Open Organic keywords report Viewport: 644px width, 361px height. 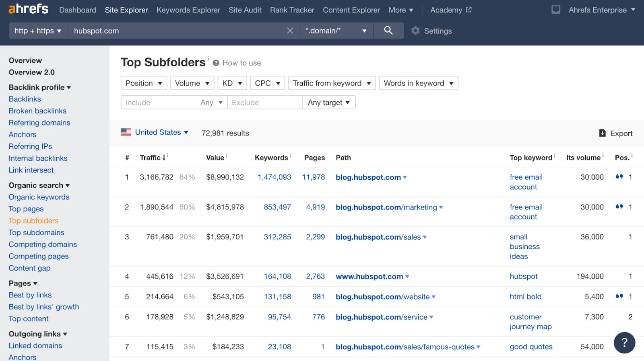pyautogui.click(x=39, y=197)
